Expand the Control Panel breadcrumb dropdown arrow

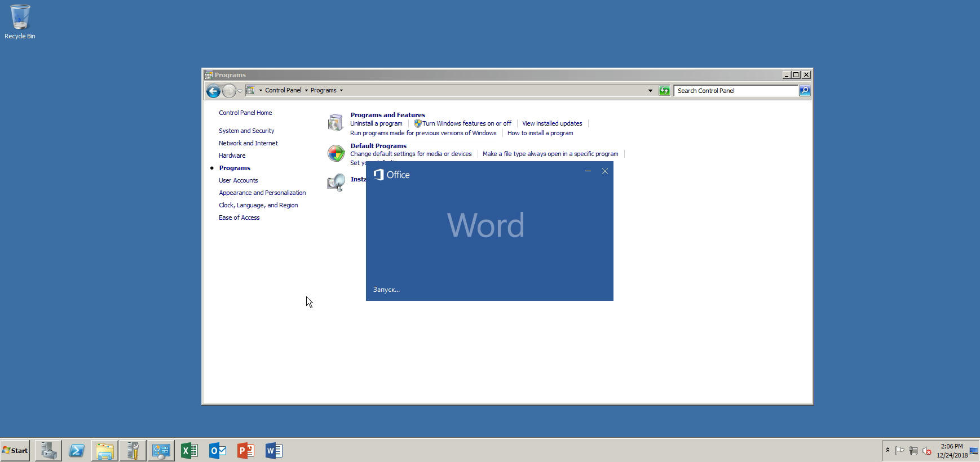(306, 91)
